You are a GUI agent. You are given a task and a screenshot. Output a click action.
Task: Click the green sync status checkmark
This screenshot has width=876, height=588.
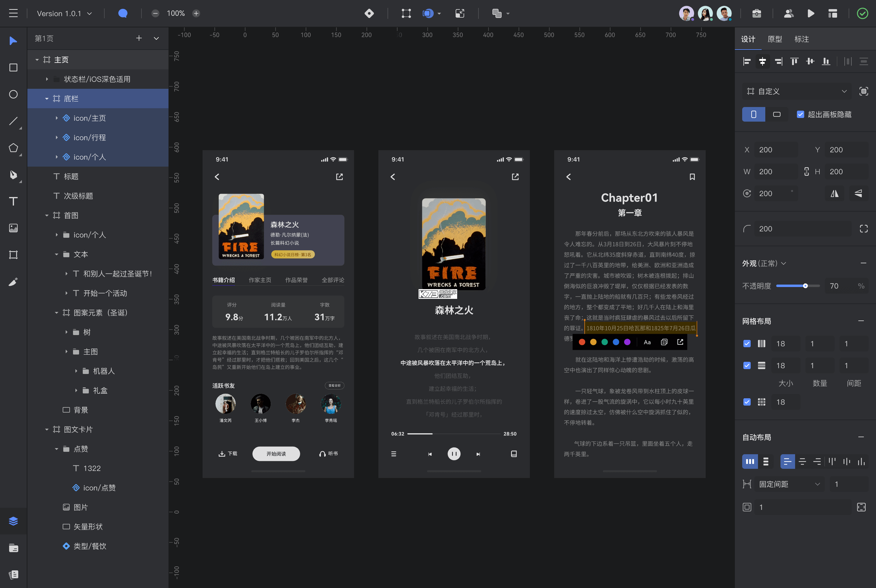pos(863,13)
